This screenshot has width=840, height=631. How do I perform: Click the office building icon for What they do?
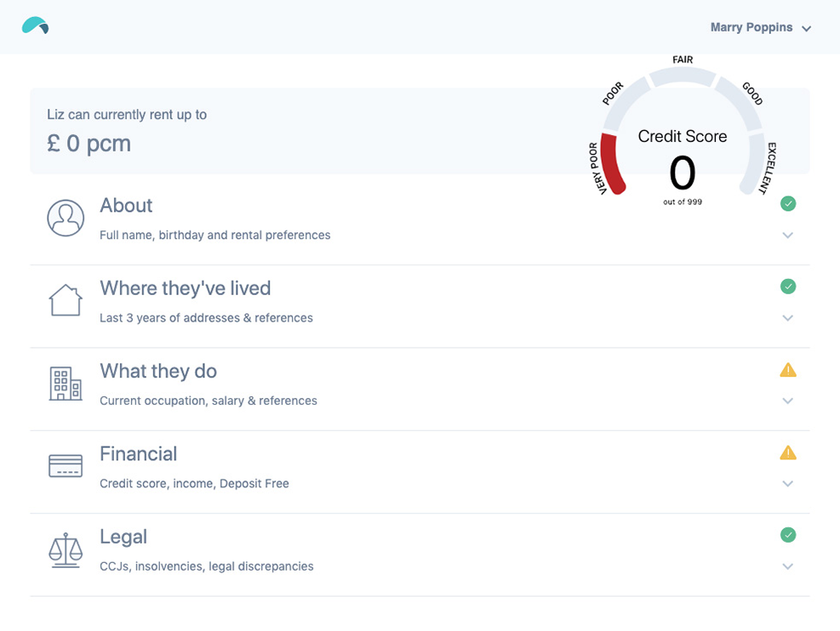point(66,384)
